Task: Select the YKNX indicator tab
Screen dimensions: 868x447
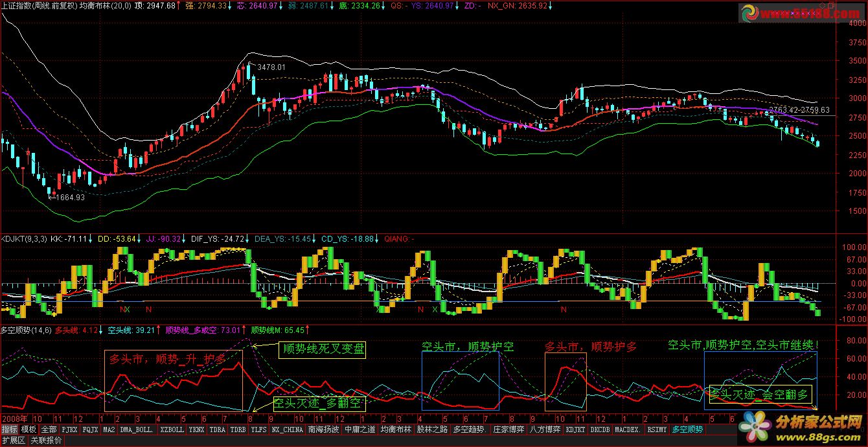Action: coord(197,430)
